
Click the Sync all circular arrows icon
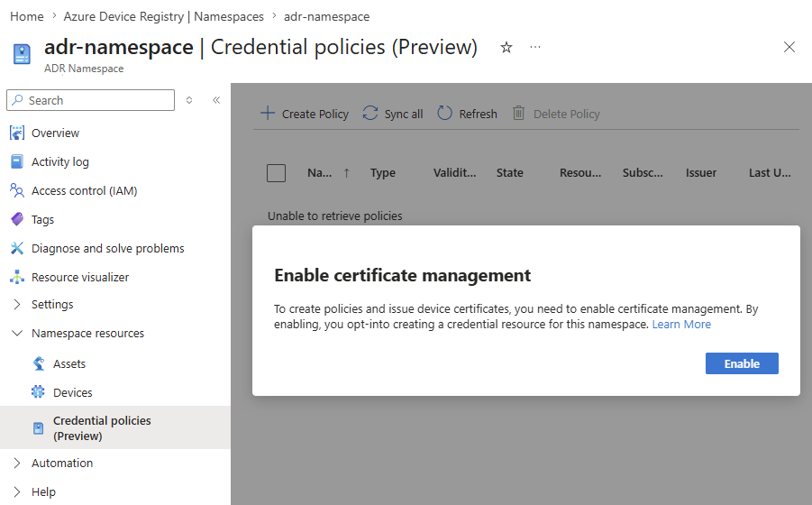pyautogui.click(x=370, y=113)
